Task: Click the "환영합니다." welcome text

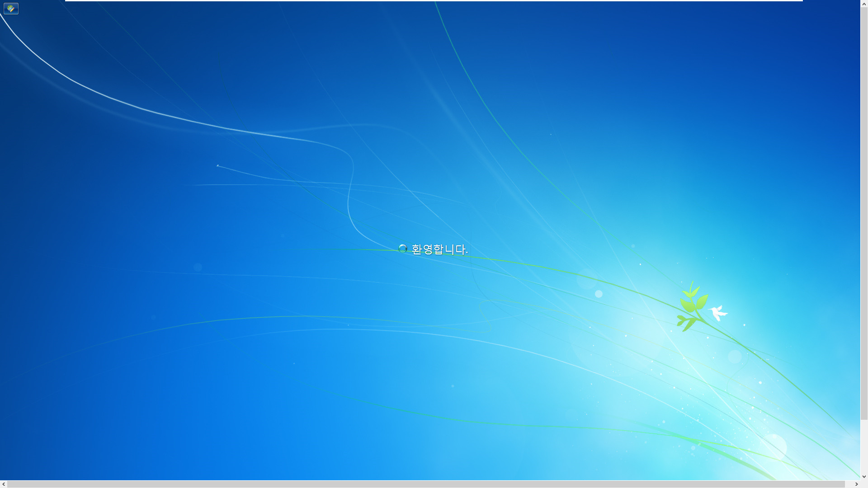Action: (x=439, y=249)
